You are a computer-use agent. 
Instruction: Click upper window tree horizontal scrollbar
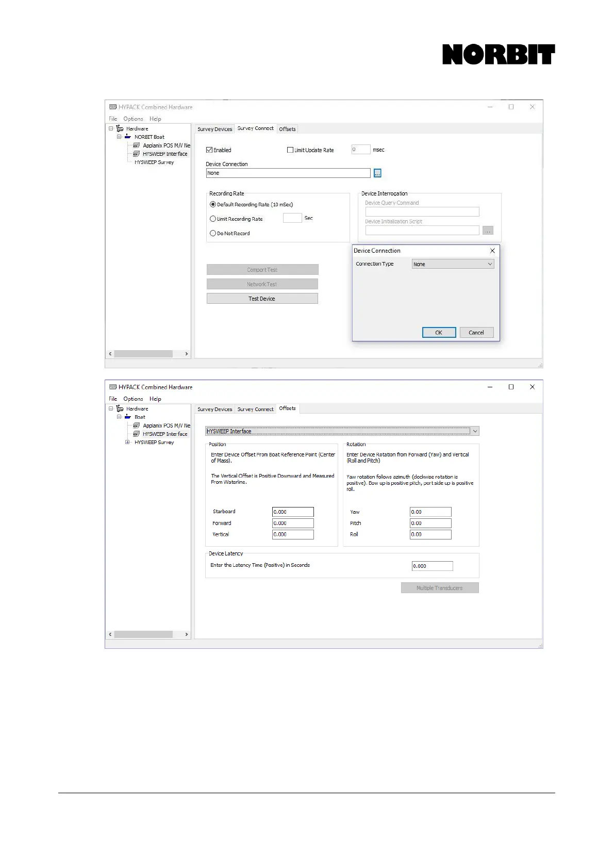coord(143,354)
